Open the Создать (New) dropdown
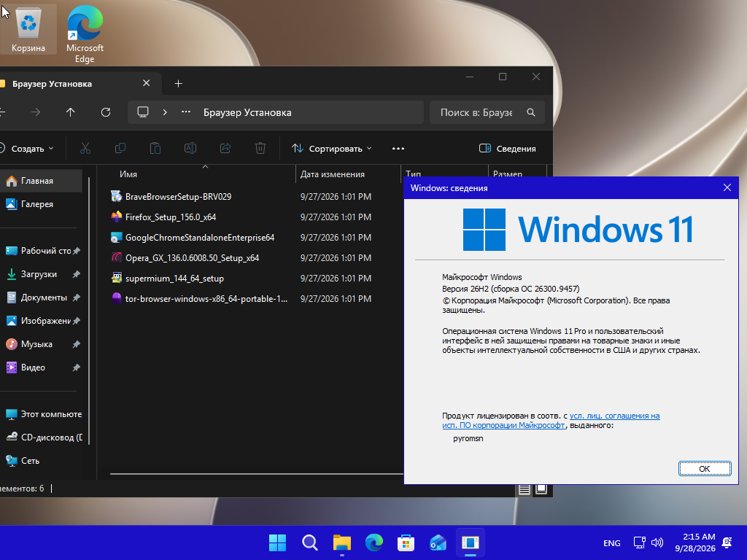Image resolution: width=747 pixels, height=560 pixels. tap(28, 149)
